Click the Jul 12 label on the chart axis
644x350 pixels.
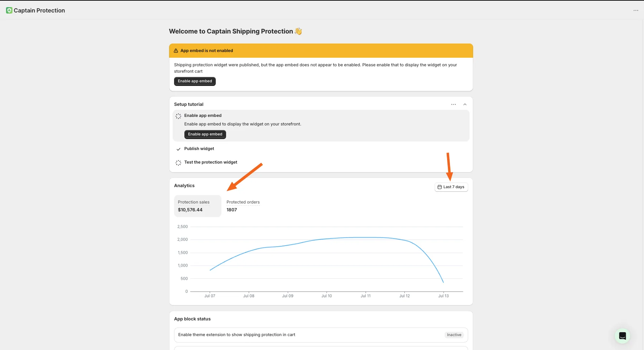[404, 296]
